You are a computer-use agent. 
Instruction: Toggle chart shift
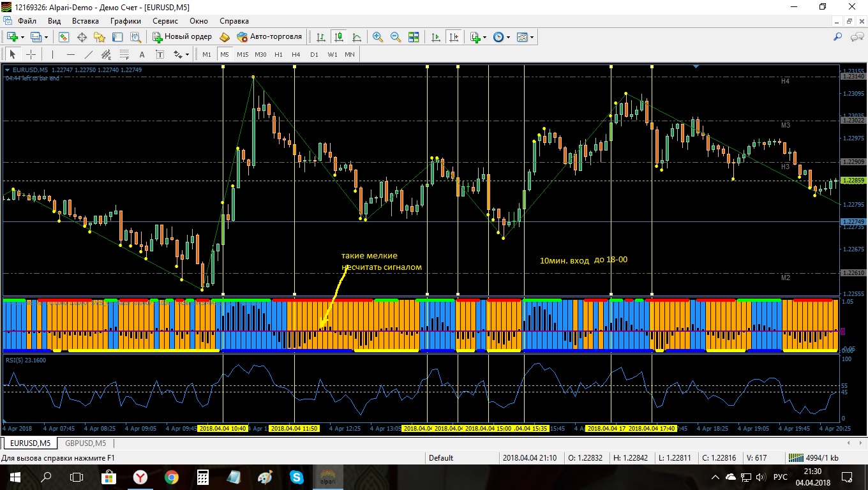point(454,37)
